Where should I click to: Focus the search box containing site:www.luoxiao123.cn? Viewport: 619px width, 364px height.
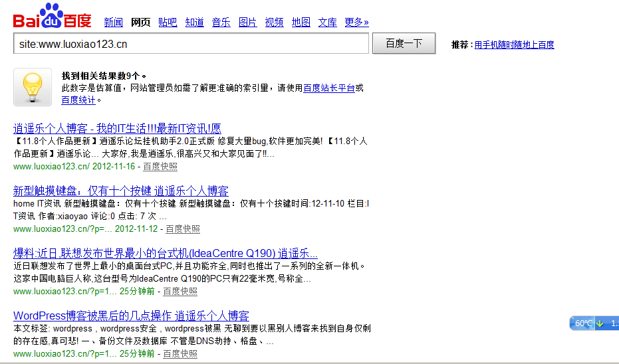191,43
